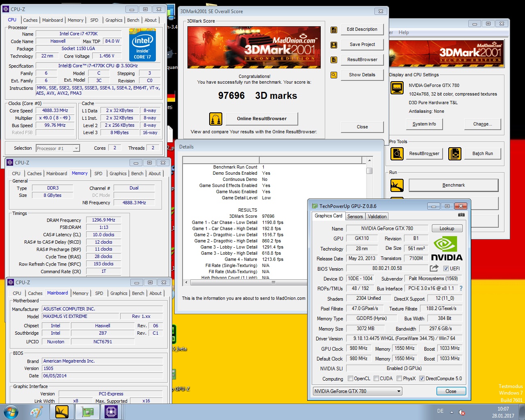Screen dimensions: 525x420
Task: Click the Edit Description pencil icon
Action: point(334,30)
